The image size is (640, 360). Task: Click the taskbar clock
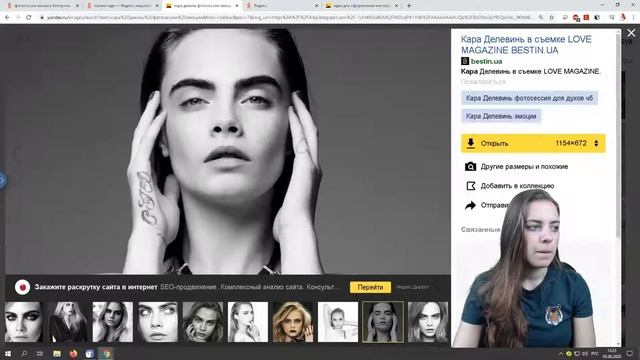coord(612,353)
